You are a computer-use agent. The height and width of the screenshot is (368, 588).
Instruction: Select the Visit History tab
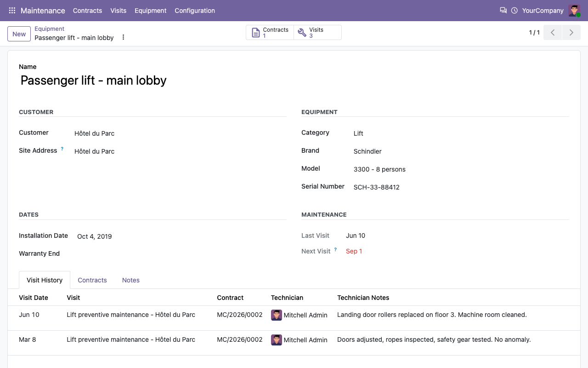45,280
